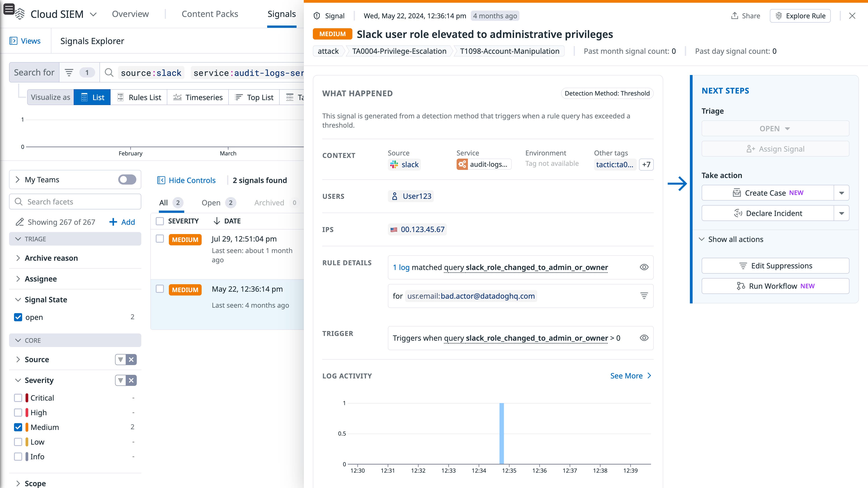Click the Search facets input field
The height and width of the screenshot is (488, 868).
75,202
